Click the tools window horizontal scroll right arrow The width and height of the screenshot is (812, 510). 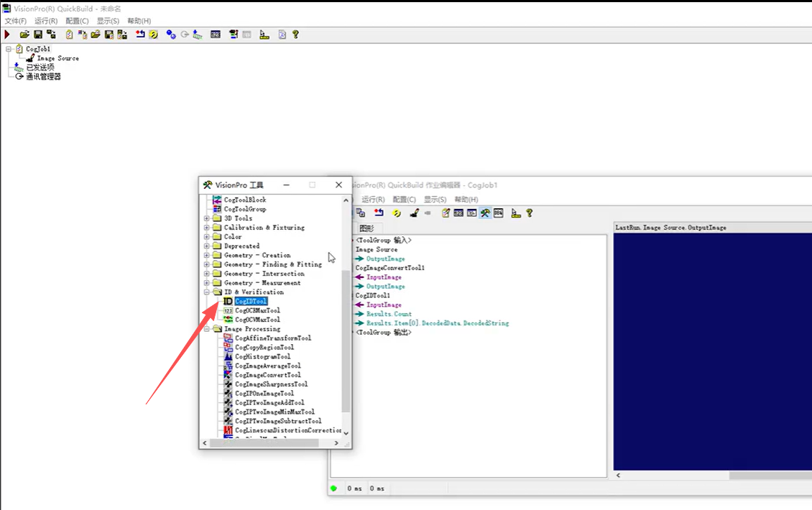point(336,443)
